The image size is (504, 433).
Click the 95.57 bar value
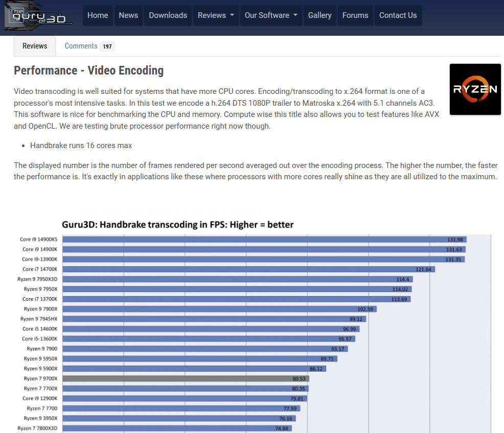pos(345,339)
